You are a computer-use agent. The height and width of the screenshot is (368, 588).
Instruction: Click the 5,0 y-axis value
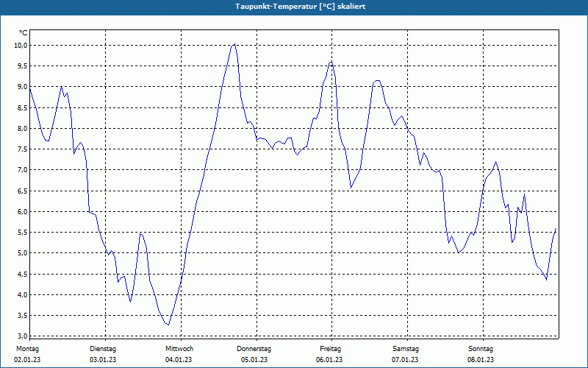pos(23,252)
